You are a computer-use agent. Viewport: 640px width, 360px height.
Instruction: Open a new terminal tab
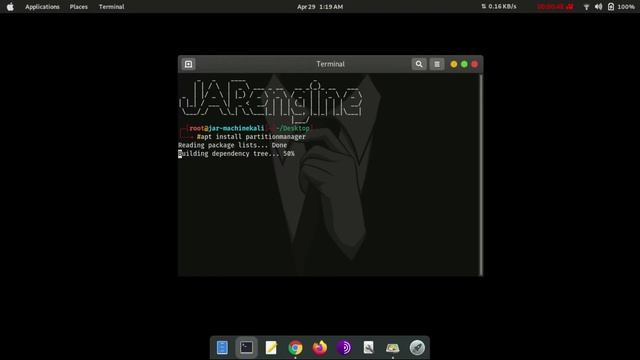[x=188, y=64]
